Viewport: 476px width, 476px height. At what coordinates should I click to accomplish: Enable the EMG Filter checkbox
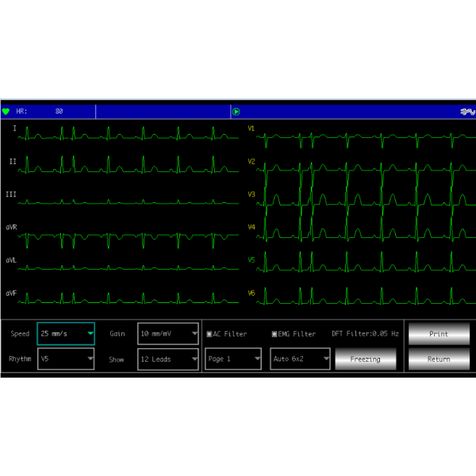coord(274,334)
